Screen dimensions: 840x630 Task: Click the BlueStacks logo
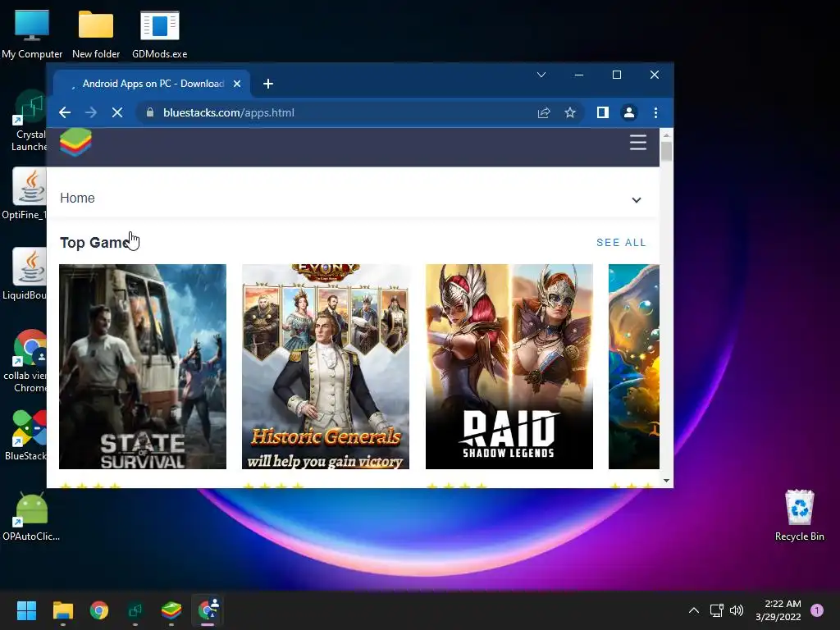tap(75, 143)
